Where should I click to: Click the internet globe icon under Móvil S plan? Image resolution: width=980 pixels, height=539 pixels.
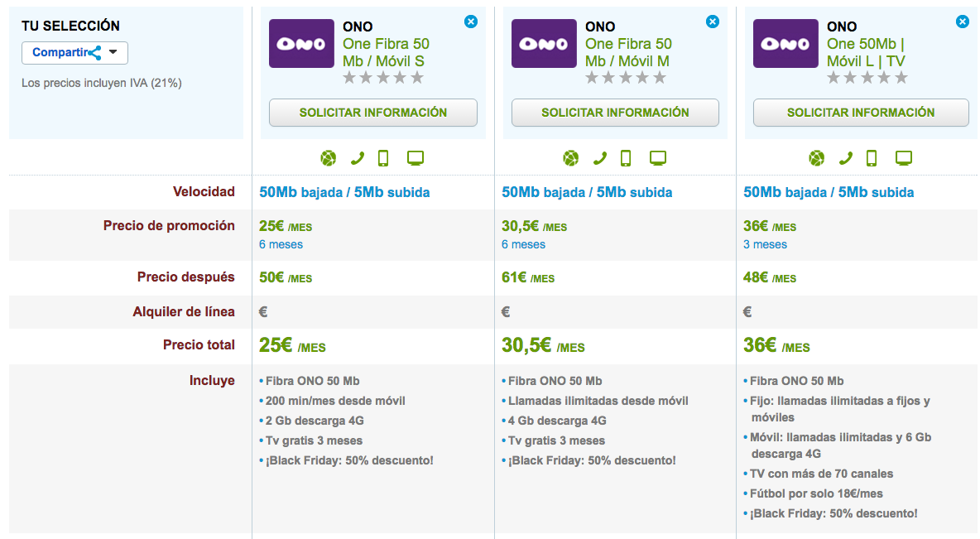click(x=328, y=158)
